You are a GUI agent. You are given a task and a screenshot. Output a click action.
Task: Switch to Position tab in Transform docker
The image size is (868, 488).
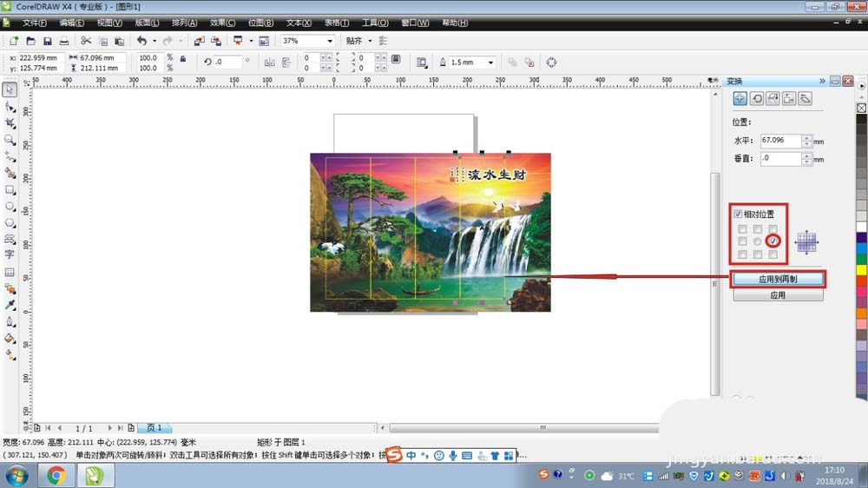[740, 99]
